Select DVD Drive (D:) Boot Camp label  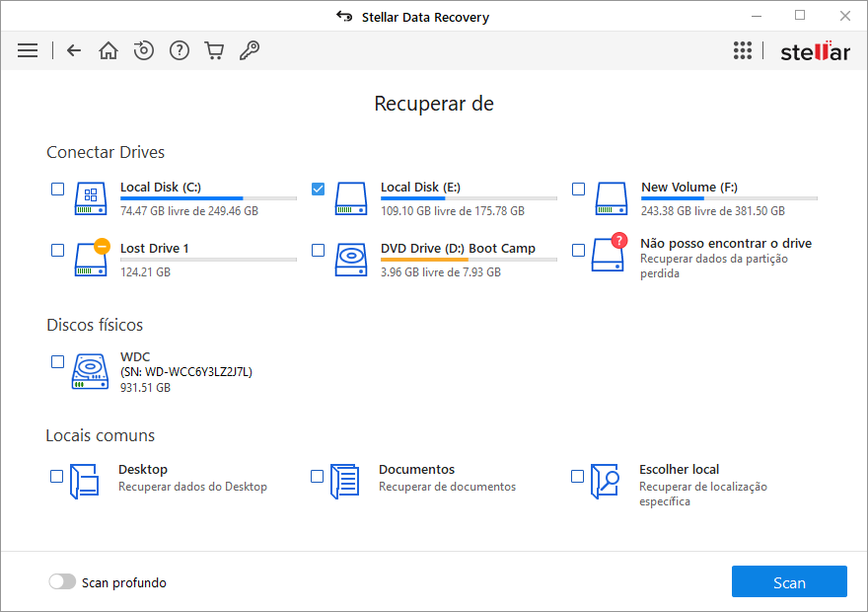pyautogui.click(x=458, y=248)
